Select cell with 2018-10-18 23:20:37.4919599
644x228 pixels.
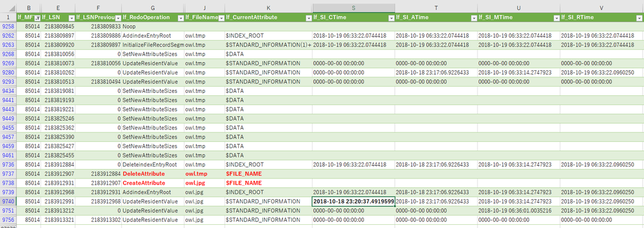pos(353,202)
